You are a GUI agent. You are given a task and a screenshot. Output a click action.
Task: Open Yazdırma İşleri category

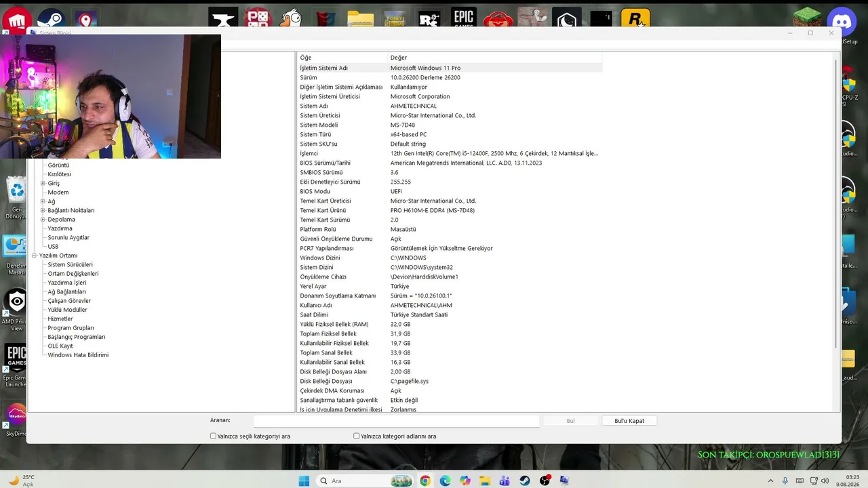tap(66, 283)
